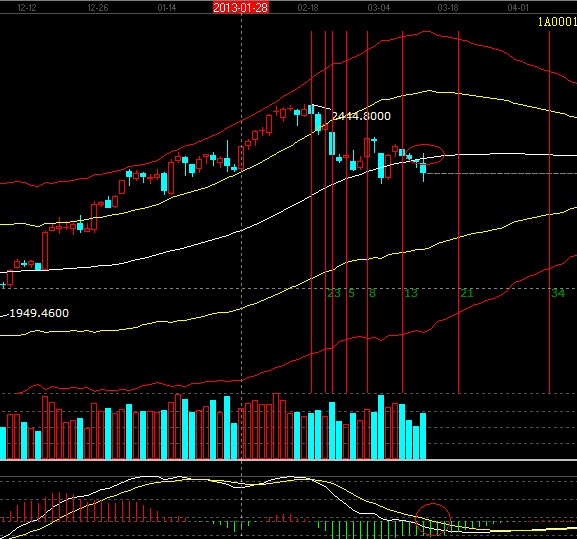Click the 12-12 date on the time axis

[x=27, y=8]
